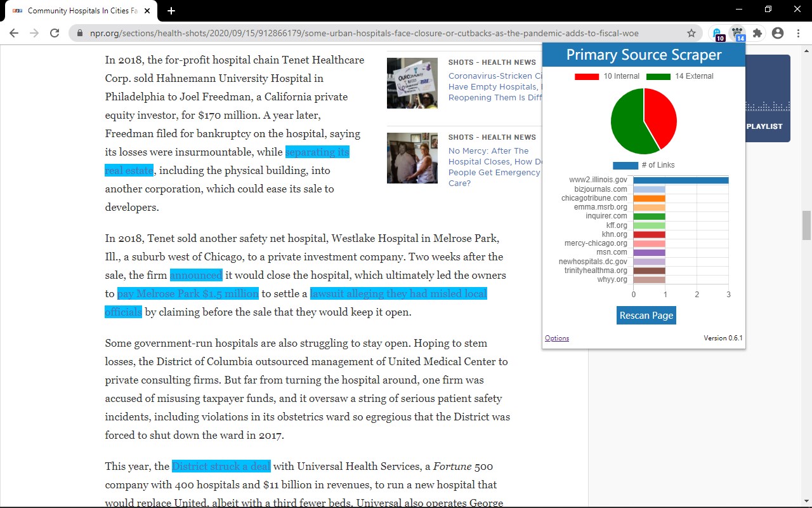This screenshot has height=508, width=812.
Task: Go back using the browser back arrow
Action: click(14, 33)
